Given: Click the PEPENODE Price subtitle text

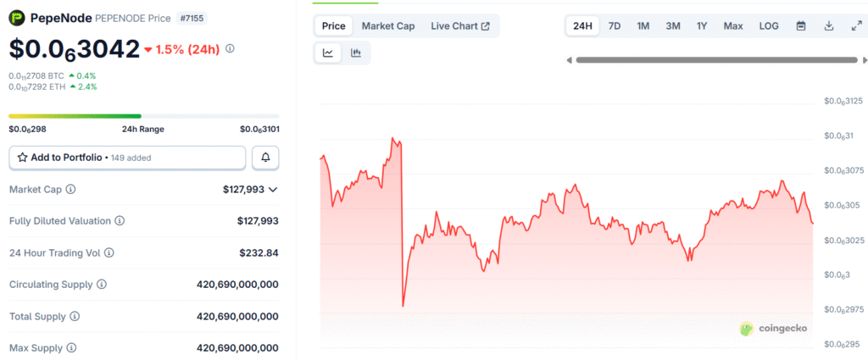Looking at the screenshot, I should (x=133, y=19).
